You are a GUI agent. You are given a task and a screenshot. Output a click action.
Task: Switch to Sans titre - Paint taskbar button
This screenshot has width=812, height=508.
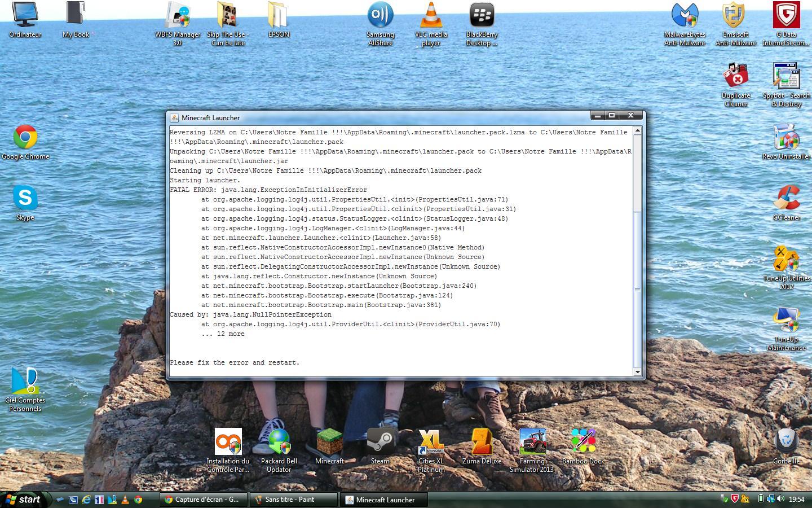click(x=293, y=500)
